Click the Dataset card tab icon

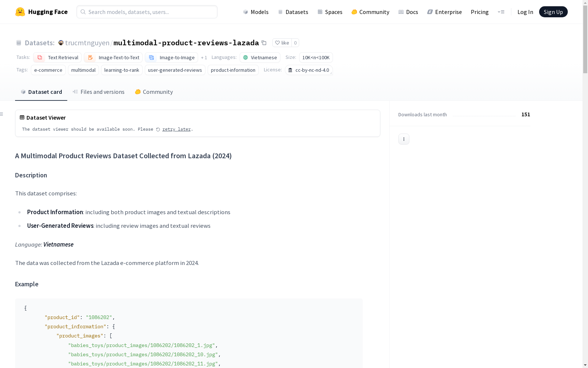coord(23,92)
